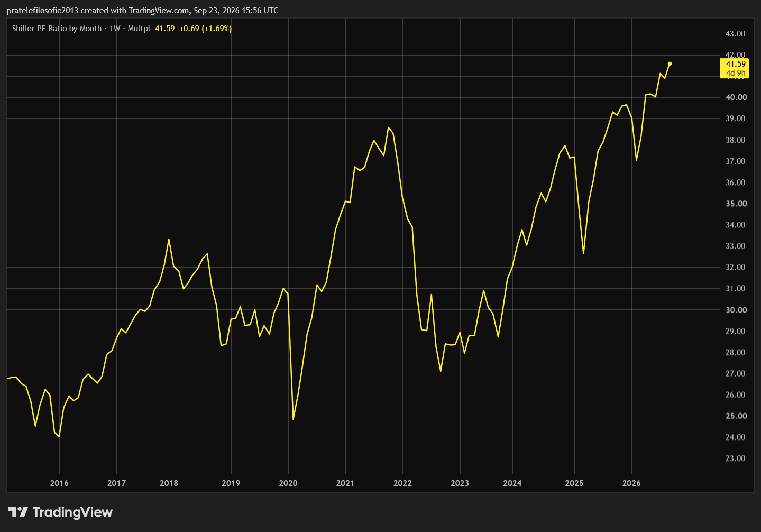Click the 43.00 price axis label
The image size is (761, 532).
[735, 33]
